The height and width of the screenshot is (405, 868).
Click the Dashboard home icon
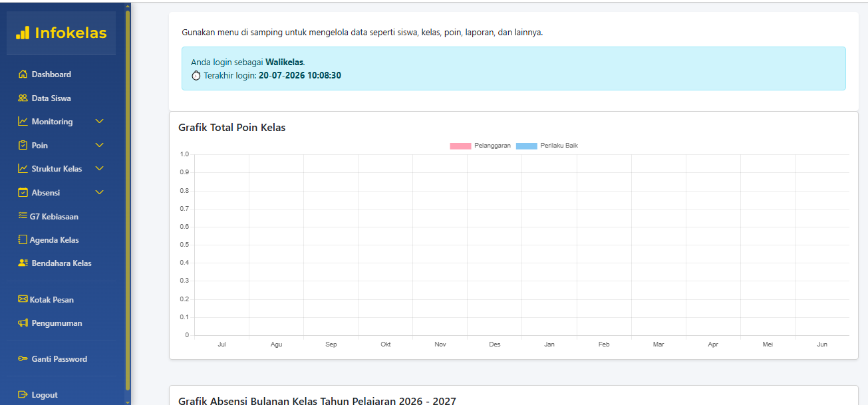pos(23,74)
